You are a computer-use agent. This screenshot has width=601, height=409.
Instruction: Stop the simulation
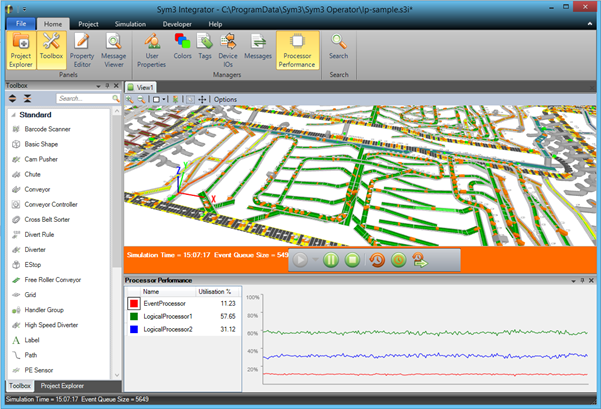coord(352,260)
